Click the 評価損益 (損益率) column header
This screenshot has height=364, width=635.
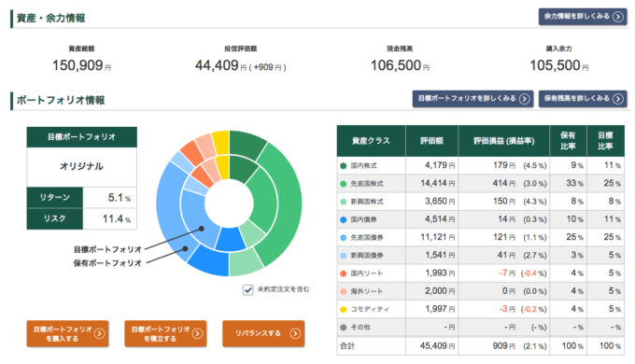coord(503,141)
